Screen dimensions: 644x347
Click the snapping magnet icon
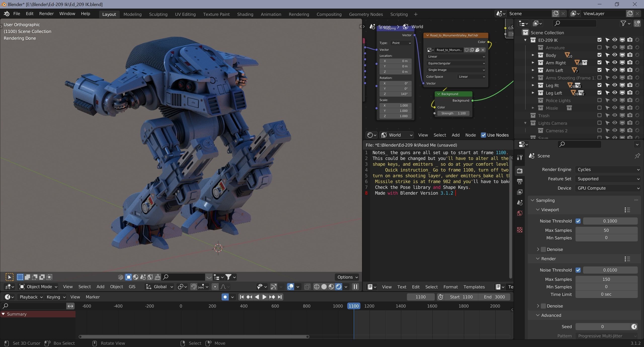pos(193,287)
